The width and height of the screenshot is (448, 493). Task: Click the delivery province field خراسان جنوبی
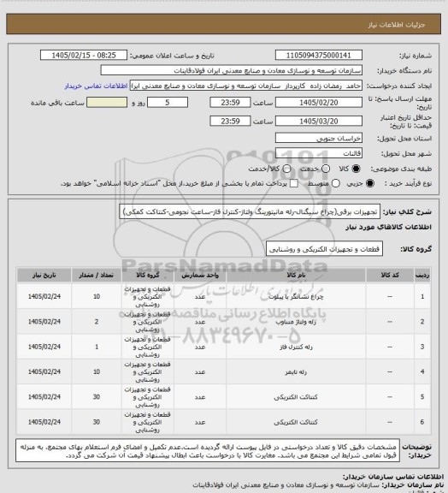click(x=319, y=138)
